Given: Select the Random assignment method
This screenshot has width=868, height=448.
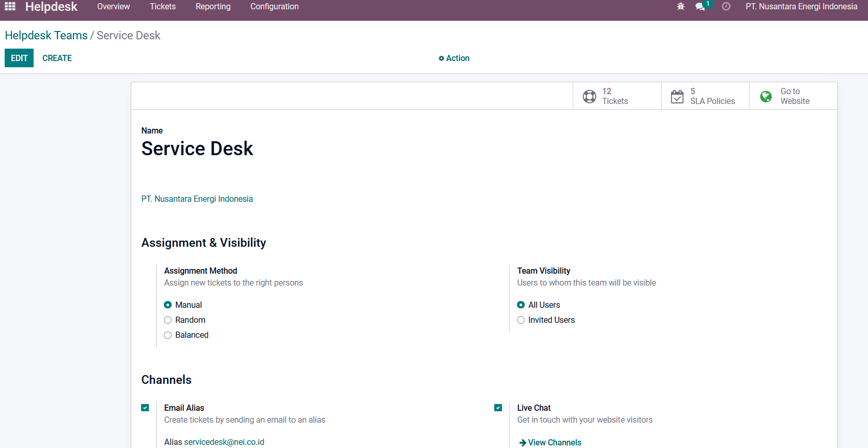Looking at the screenshot, I should (x=168, y=320).
